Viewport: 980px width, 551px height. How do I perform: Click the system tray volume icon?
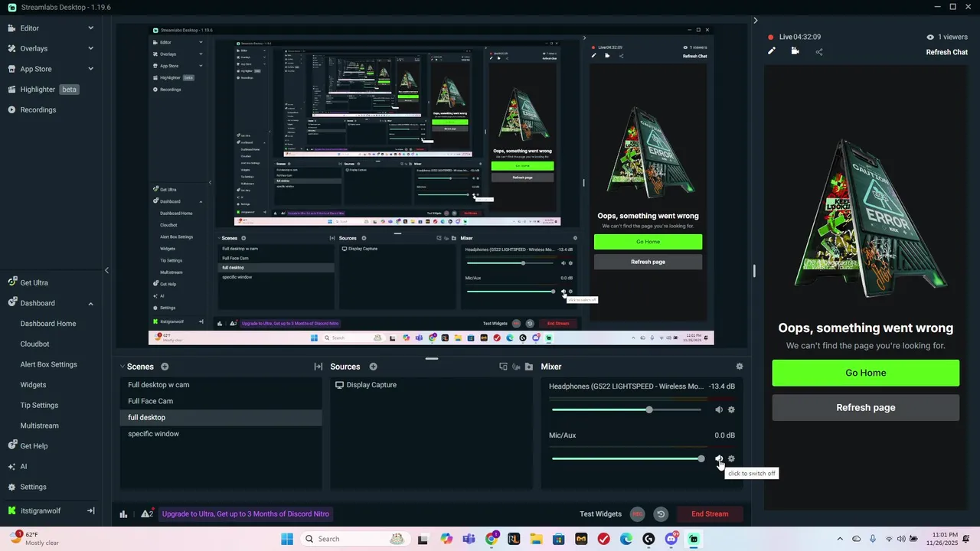pos(901,539)
